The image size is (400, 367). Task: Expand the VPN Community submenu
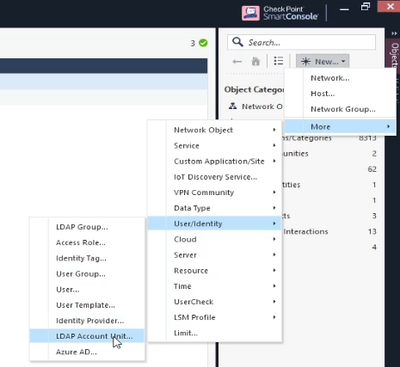[215, 192]
